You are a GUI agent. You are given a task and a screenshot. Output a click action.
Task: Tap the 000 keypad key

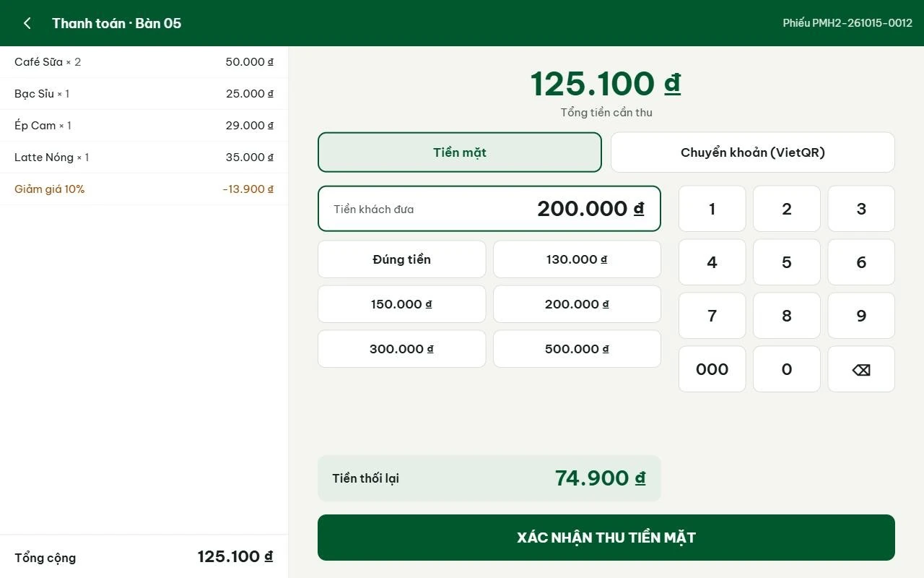(x=712, y=369)
